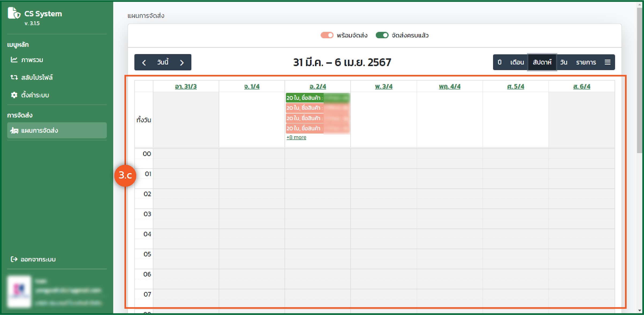Viewport: 644px width, 315px height.
Task: Toggle the พร้อมจัดส่ง filter switch
Action: coord(327,35)
